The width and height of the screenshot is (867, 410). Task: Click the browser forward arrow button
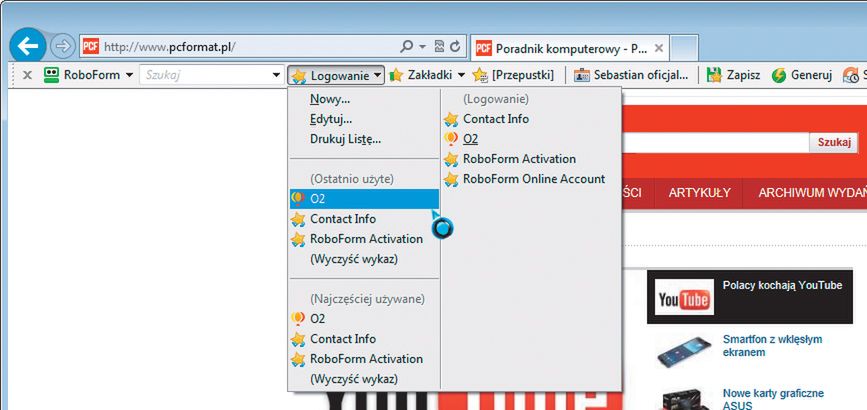pos(62,46)
